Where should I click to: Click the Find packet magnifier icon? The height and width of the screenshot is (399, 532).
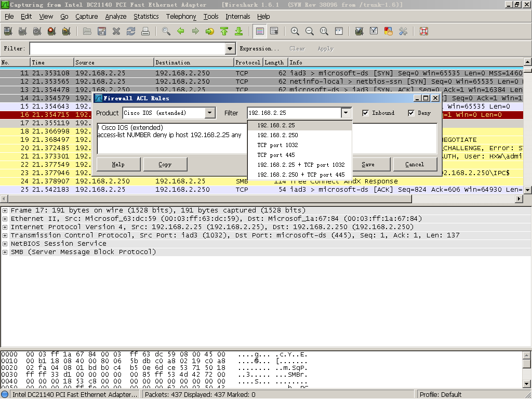(166, 31)
